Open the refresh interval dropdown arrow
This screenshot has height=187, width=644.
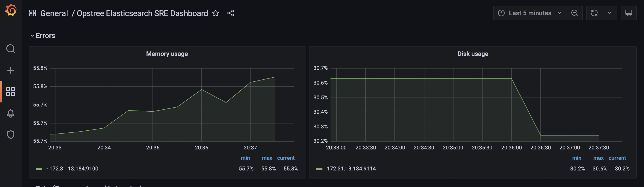[x=610, y=13]
